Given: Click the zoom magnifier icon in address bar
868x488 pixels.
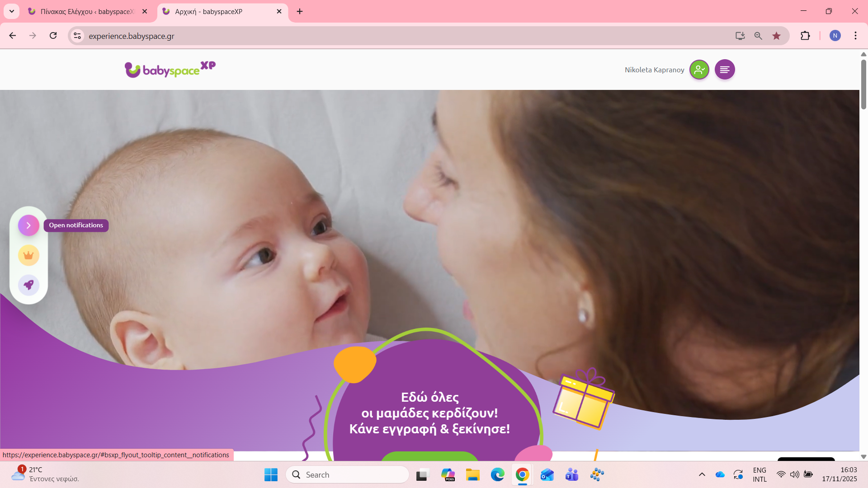Looking at the screenshot, I should tap(758, 36).
